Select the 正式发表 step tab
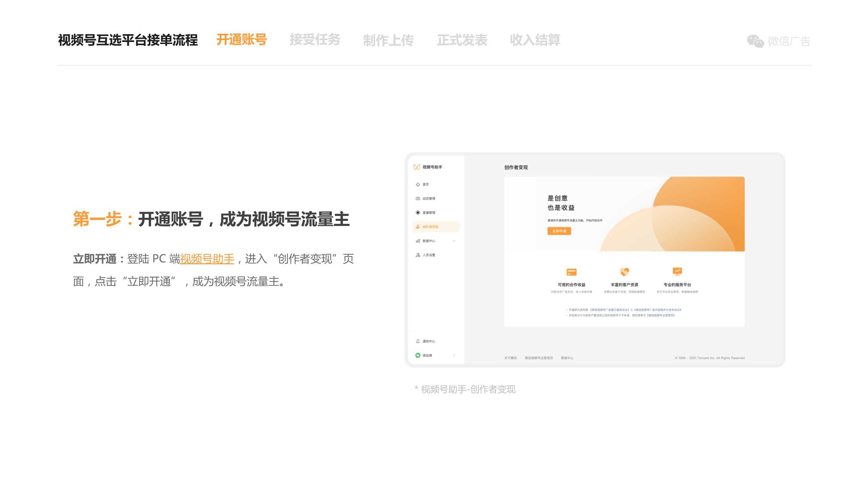This screenshot has width=868, height=488. pos(462,40)
